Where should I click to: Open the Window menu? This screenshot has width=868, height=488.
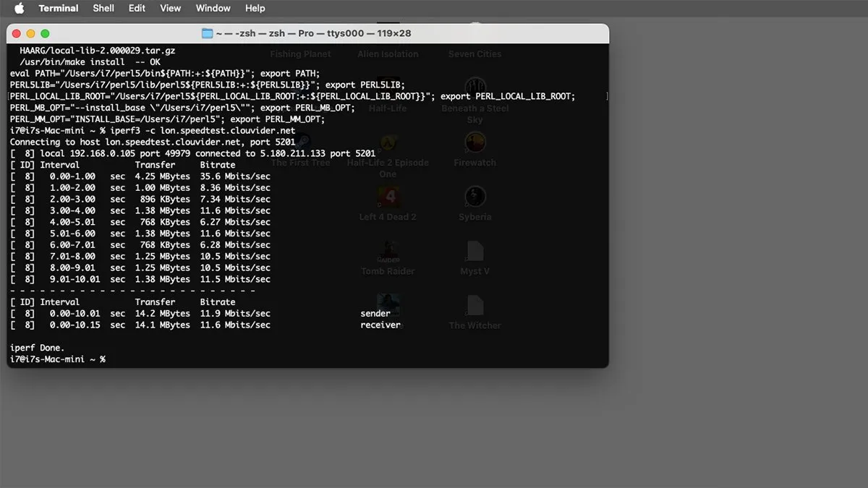(213, 9)
